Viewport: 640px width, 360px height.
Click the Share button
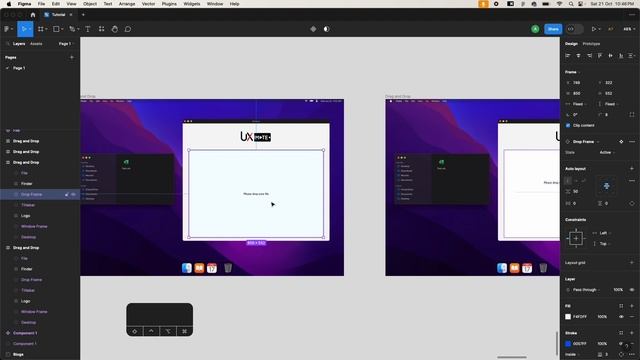(553, 29)
